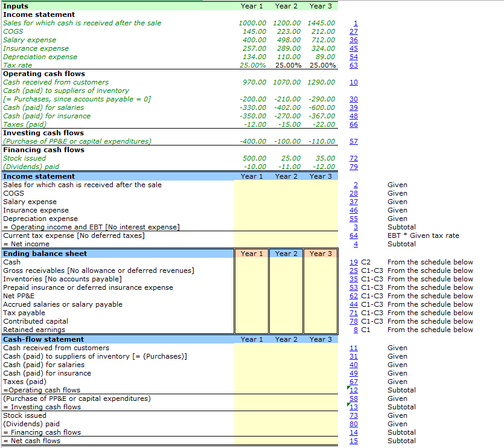Follow hyperlink 72 next to Stock issued

click(354, 158)
